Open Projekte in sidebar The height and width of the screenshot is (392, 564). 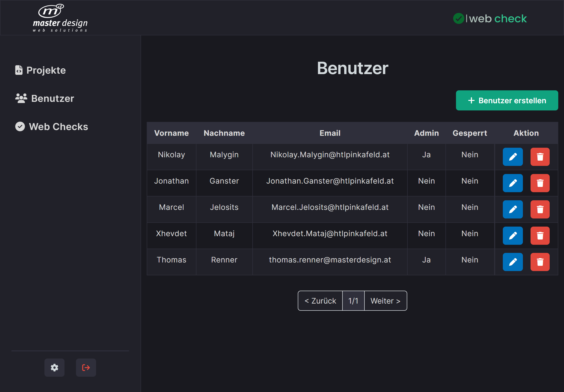point(41,70)
